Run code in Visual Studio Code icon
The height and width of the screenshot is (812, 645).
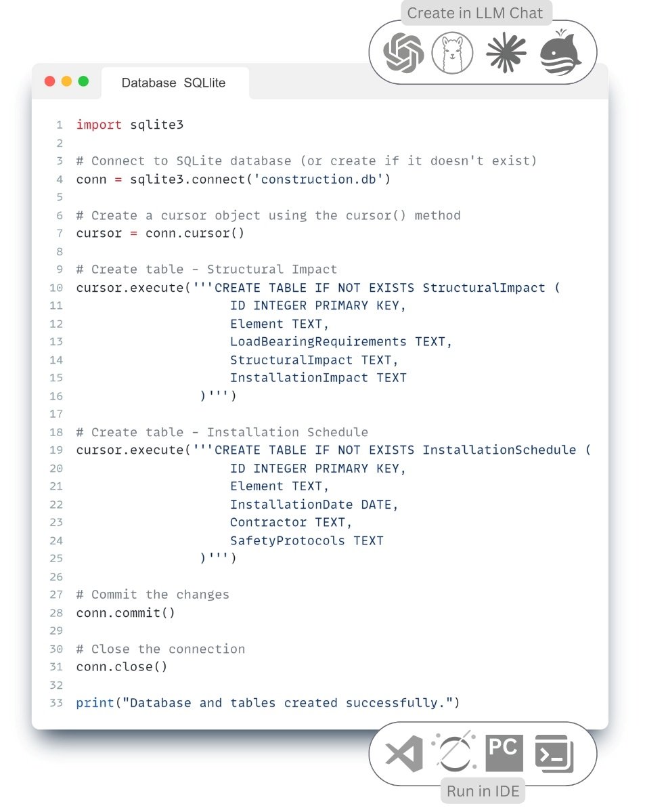[404, 754]
